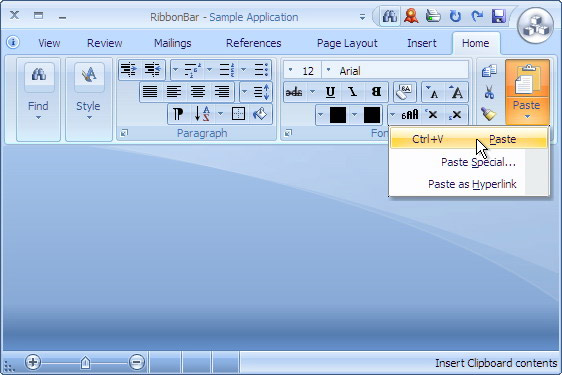This screenshot has height=375, width=562.
Task: Choose Paste Ctrl+V in dropdown menu
Action: pyautogui.click(x=468, y=139)
